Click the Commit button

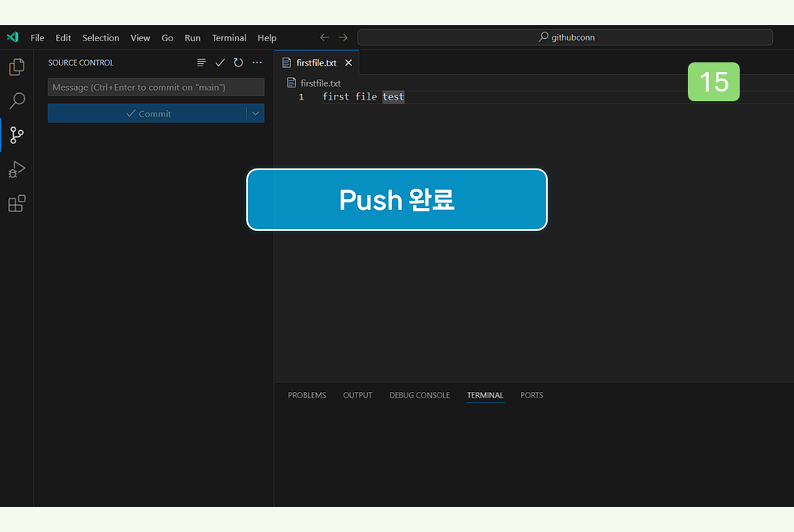pos(149,113)
